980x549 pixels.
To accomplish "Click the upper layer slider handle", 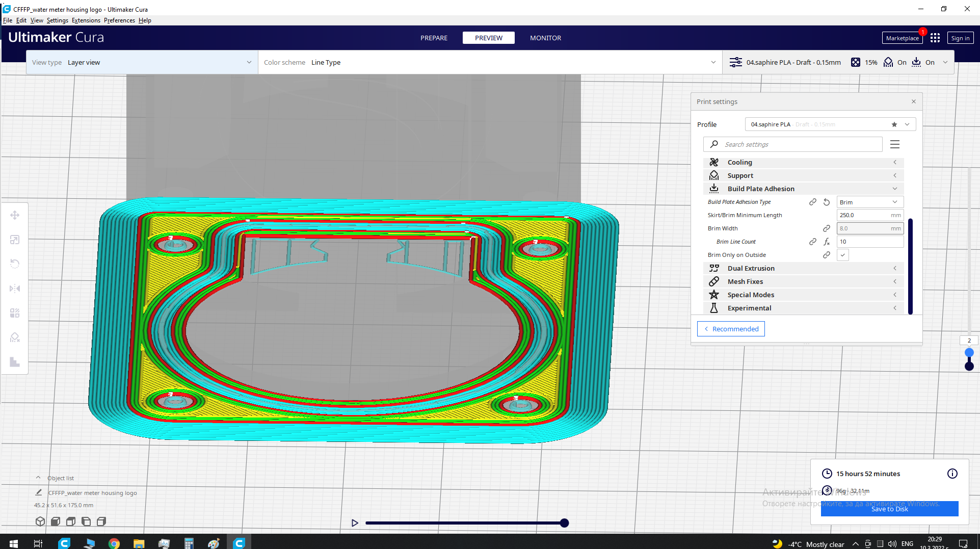I will point(969,352).
